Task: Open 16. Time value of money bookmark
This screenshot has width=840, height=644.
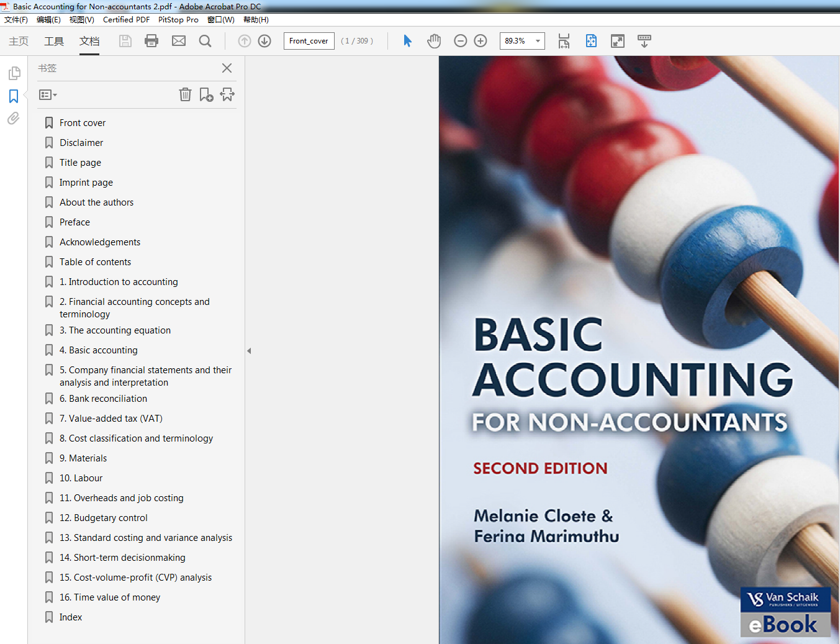Action: [110, 597]
